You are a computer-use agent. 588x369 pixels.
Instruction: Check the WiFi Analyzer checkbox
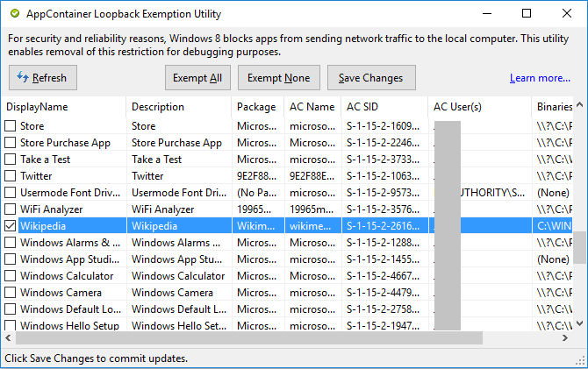click(11, 209)
